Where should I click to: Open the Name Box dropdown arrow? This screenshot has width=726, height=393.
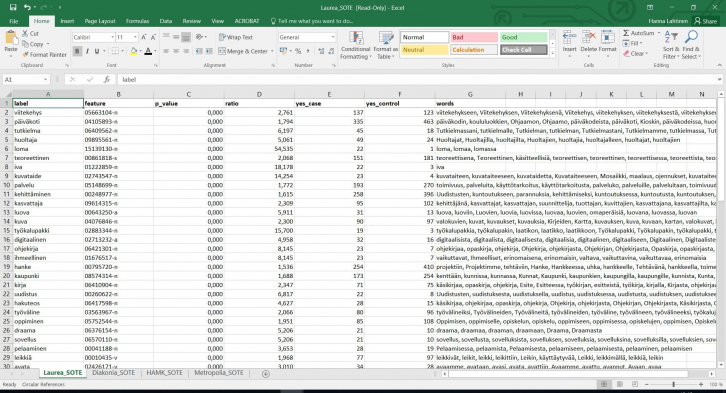45,80
